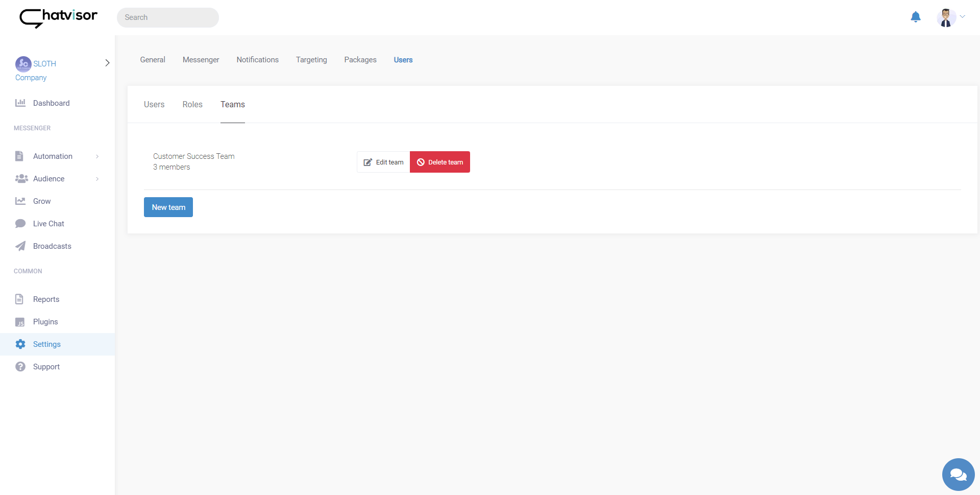
Task: Open Reports
Action: pyautogui.click(x=46, y=299)
